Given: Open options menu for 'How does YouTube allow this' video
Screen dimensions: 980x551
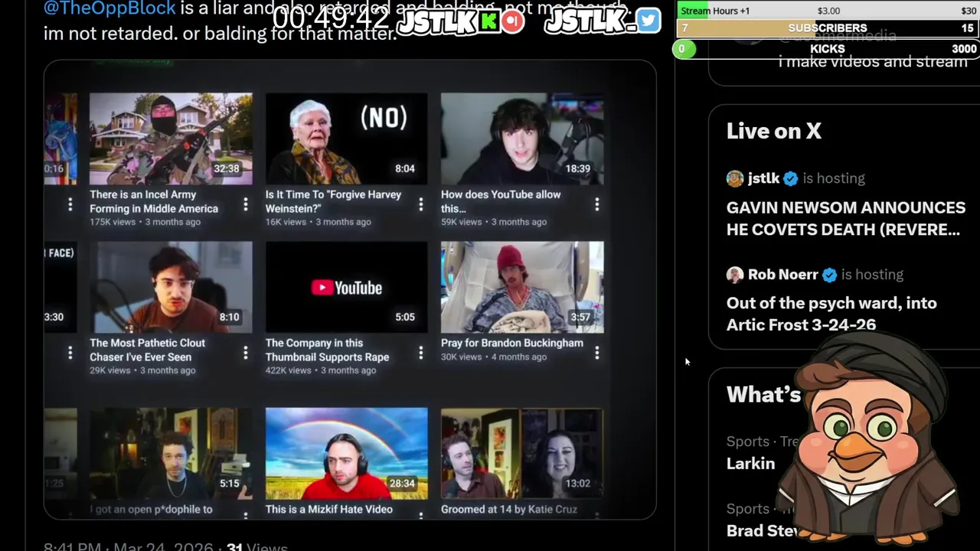Looking at the screenshot, I should point(597,204).
